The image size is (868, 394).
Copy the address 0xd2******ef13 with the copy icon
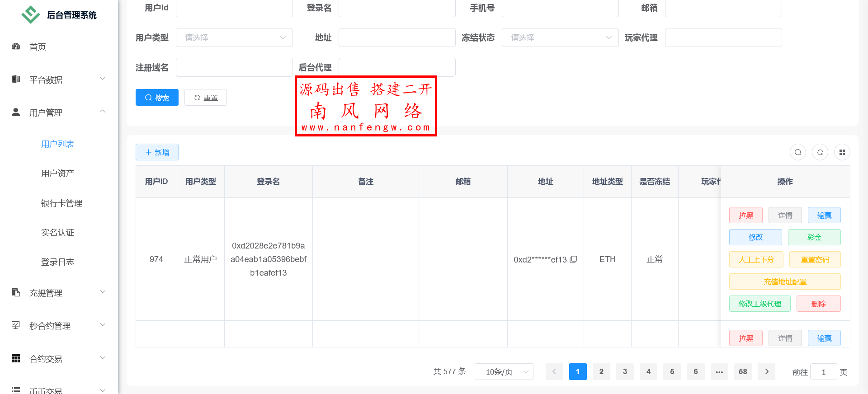click(x=574, y=259)
